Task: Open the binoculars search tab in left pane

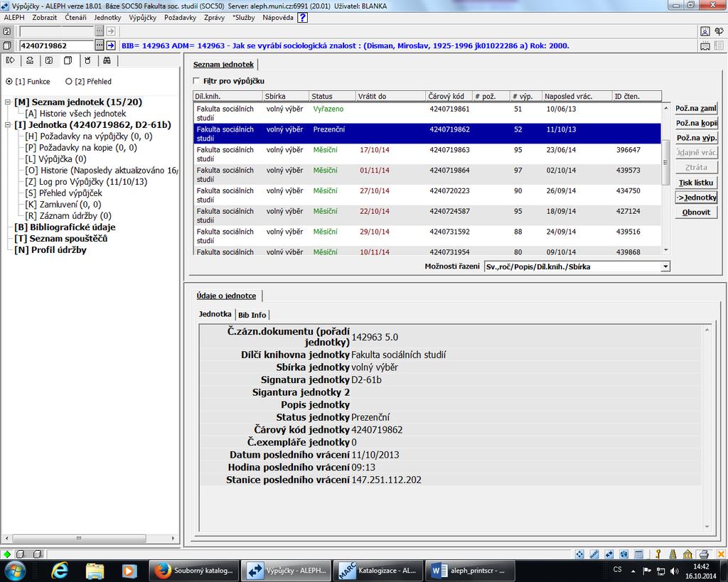Action: tap(107, 61)
